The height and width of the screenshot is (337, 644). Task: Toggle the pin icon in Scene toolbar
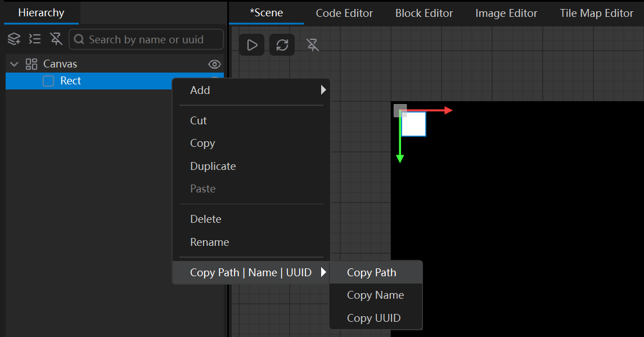[313, 45]
